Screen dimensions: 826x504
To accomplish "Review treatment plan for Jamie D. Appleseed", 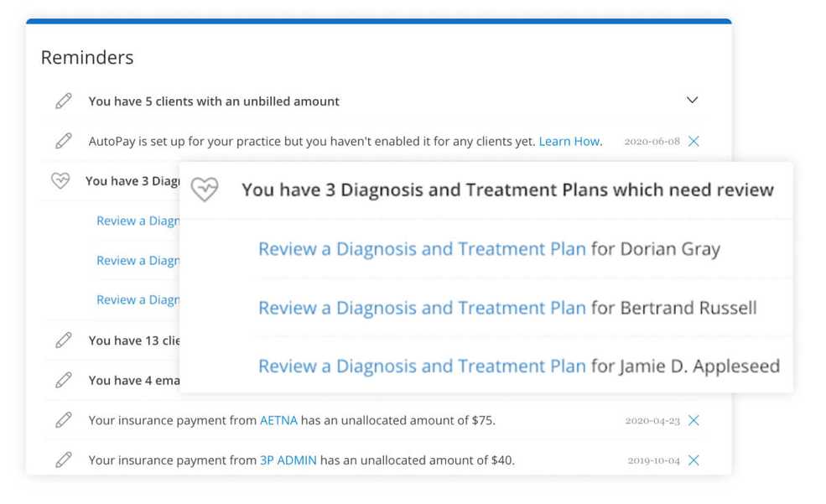I will pyautogui.click(x=422, y=366).
